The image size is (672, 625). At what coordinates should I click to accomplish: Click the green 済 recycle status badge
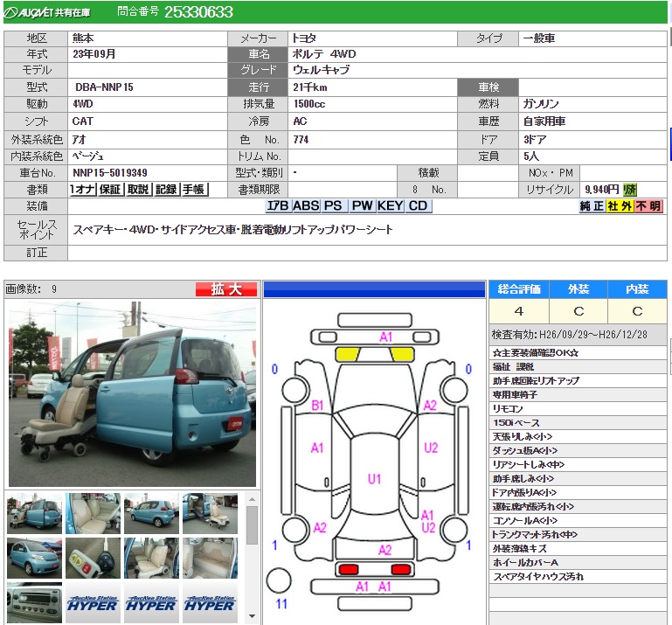[630, 190]
